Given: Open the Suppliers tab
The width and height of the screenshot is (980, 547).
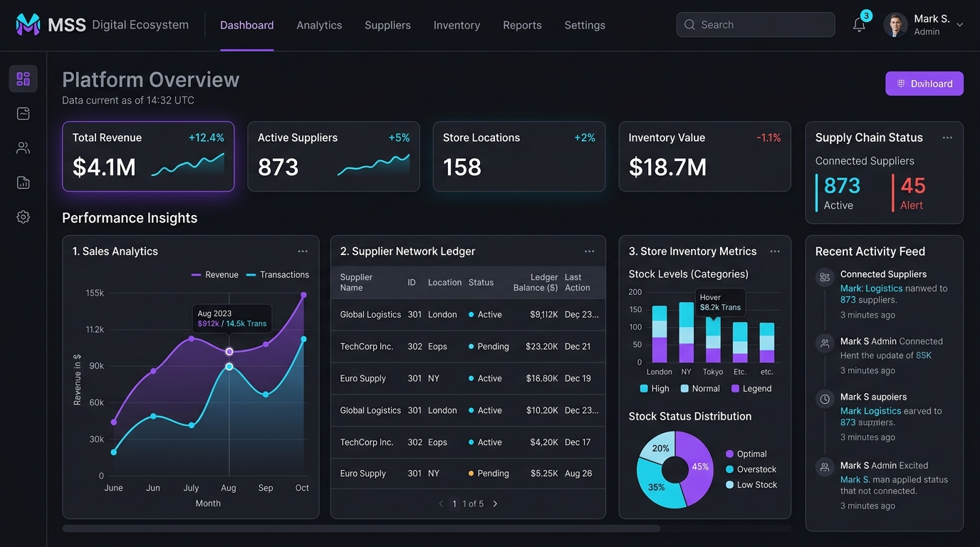Looking at the screenshot, I should pyautogui.click(x=387, y=25).
